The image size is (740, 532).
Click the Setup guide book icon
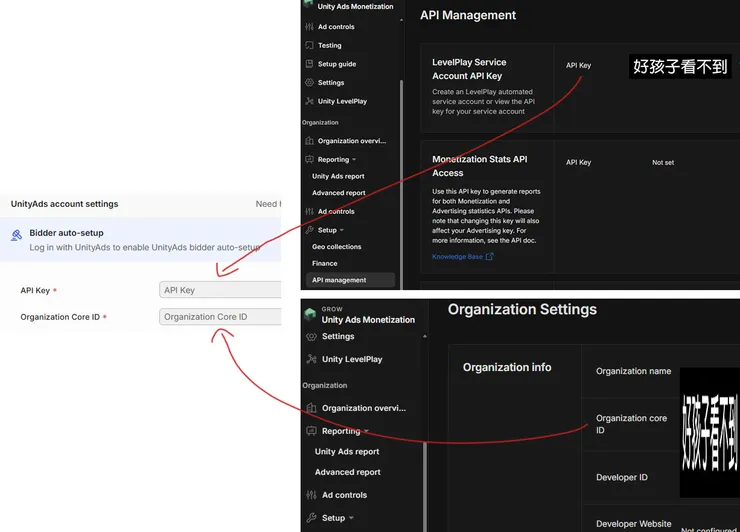309,64
